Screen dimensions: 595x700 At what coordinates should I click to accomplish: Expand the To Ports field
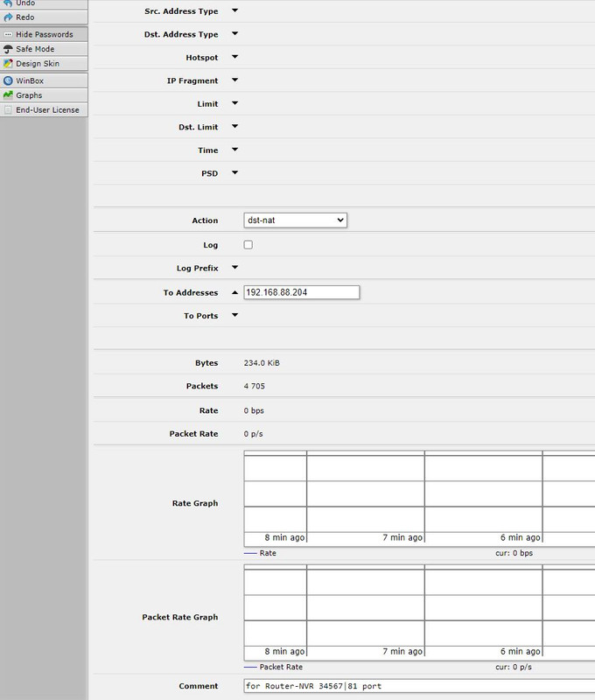click(234, 316)
